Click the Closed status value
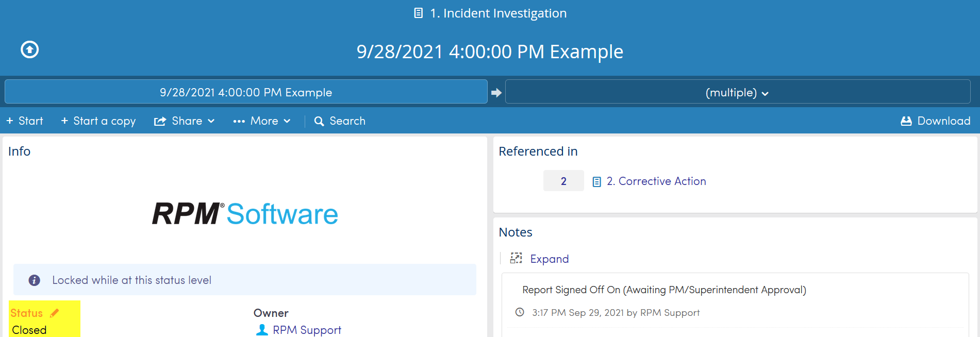Screen dimensions: 980x337 tap(29, 330)
